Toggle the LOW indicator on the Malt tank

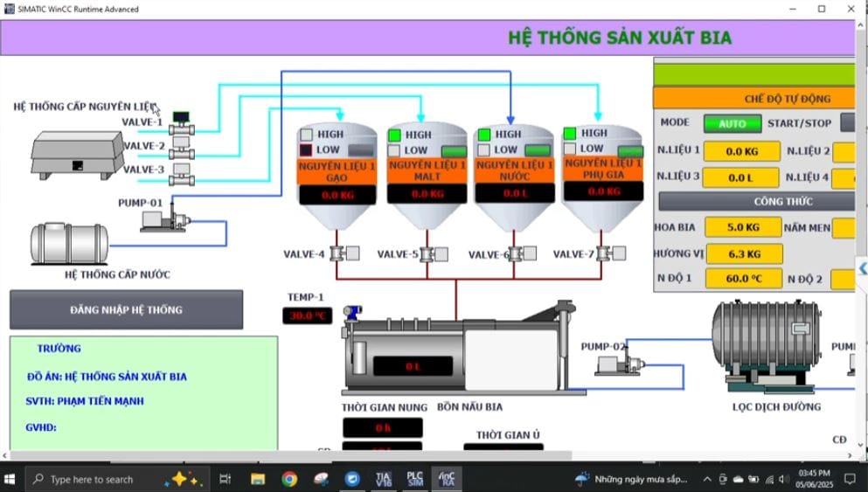395,150
